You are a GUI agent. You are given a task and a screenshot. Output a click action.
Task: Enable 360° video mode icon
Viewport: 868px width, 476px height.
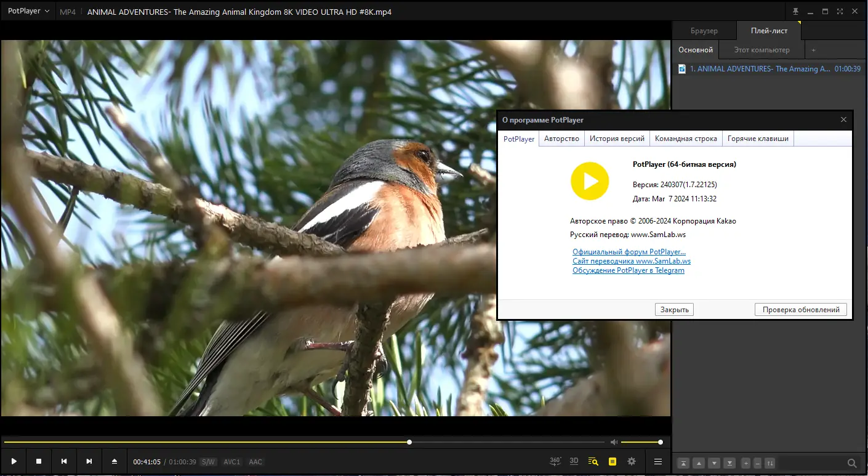tap(555, 461)
